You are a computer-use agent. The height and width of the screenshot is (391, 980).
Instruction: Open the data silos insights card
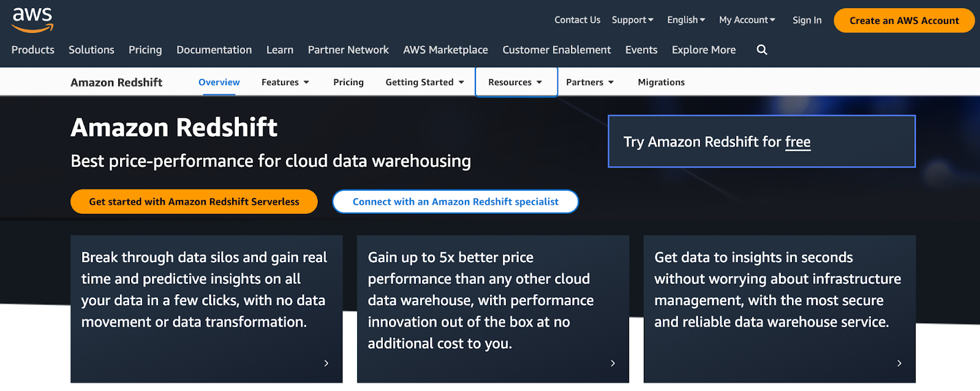point(206,309)
